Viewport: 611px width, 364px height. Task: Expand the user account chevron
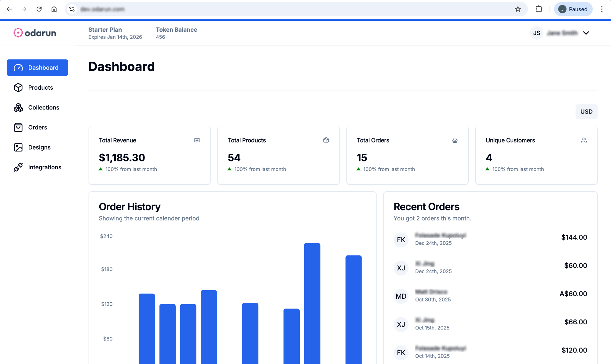point(586,33)
